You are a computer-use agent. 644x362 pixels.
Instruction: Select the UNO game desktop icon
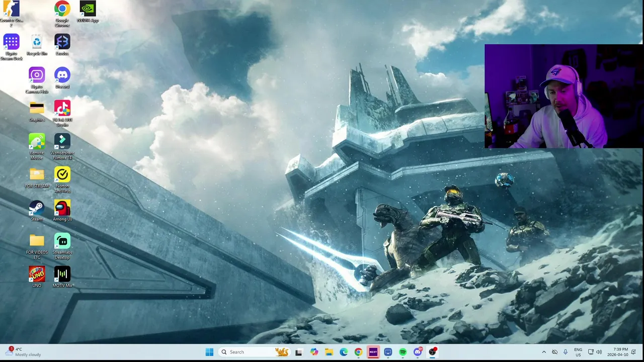37,277
